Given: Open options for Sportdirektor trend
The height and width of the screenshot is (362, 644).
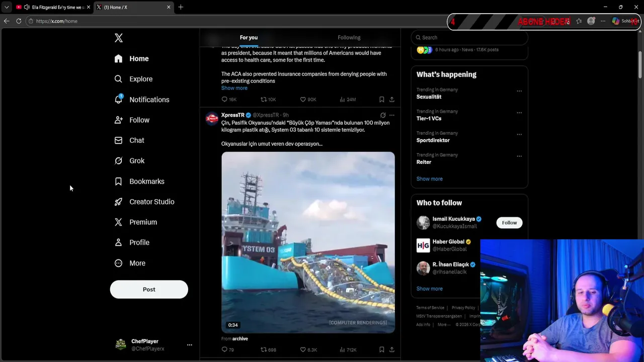Looking at the screenshot, I should (x=519, y=134).
